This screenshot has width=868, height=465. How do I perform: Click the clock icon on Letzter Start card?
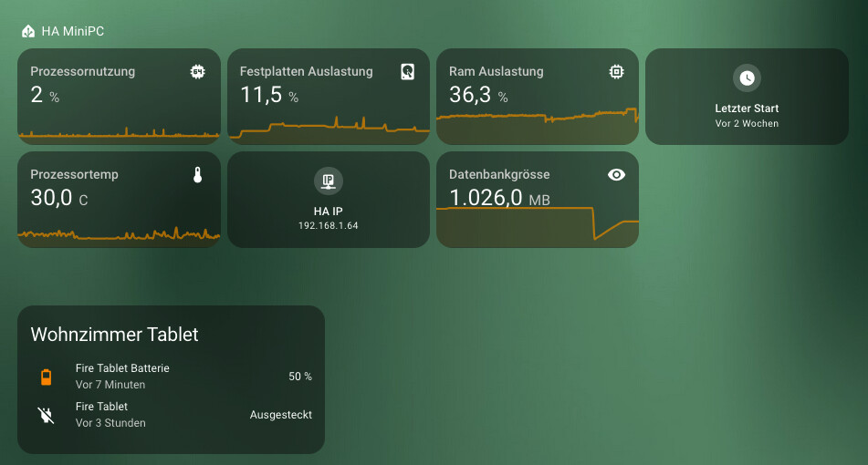[x=747, y=78]
